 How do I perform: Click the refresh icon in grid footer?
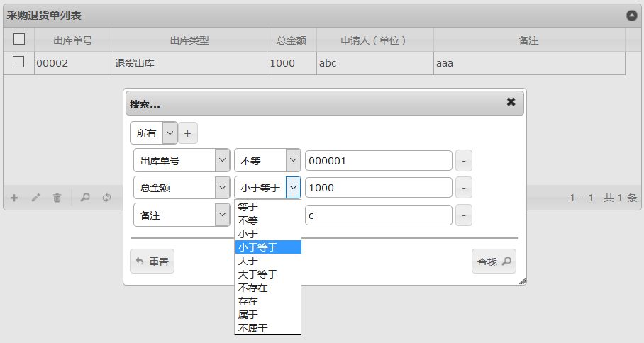coord(107,198)
